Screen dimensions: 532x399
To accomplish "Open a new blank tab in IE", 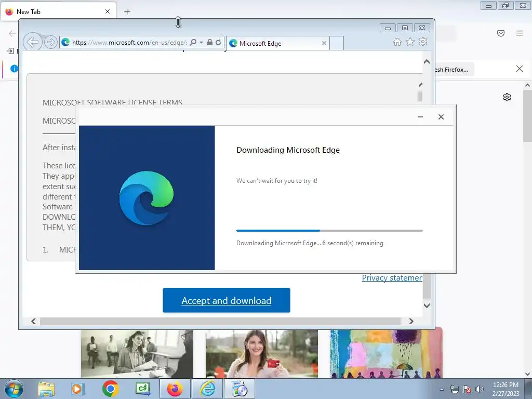I will [337, 43].
